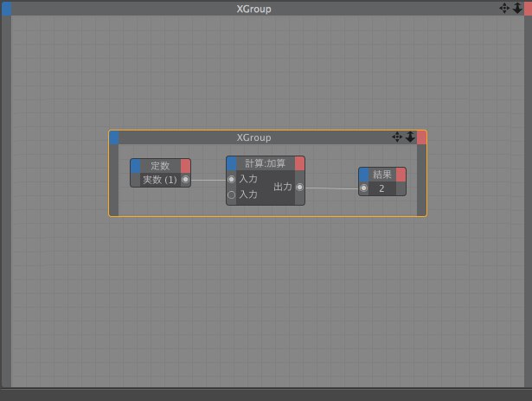
Task: Click the 実数 (1) output port circle
Action: (185, 179)
